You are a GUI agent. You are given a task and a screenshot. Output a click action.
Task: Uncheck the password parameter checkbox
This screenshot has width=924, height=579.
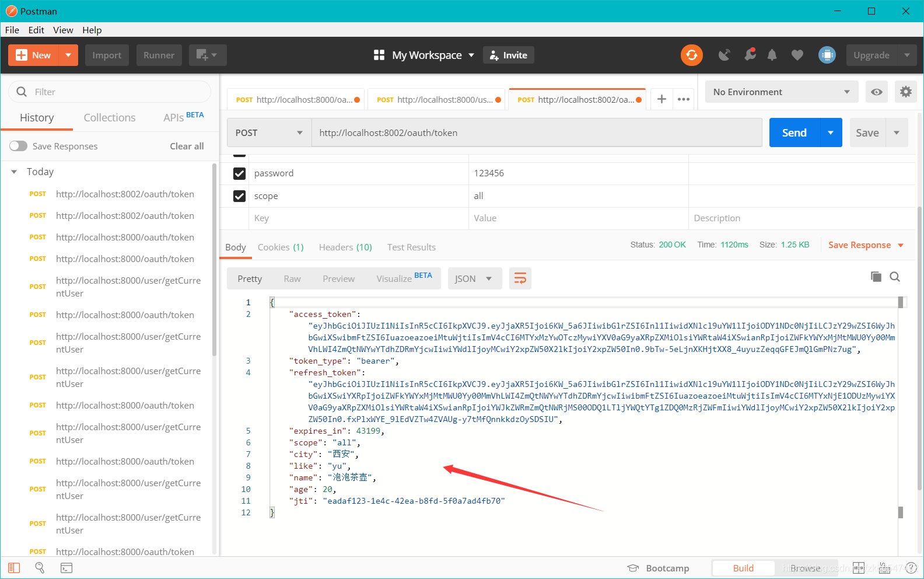(239, 173)
